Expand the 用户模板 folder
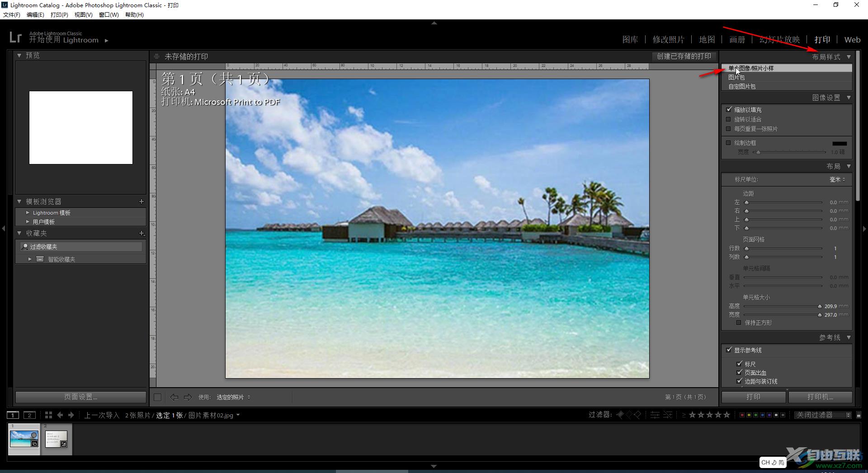Screen dimensions: 868x473 pos(28,222)
